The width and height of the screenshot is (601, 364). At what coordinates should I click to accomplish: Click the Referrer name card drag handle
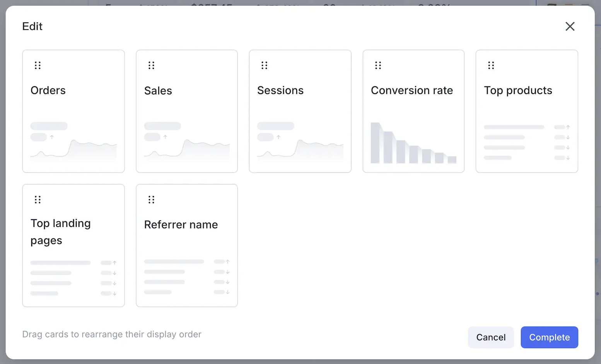coord(151,200)
